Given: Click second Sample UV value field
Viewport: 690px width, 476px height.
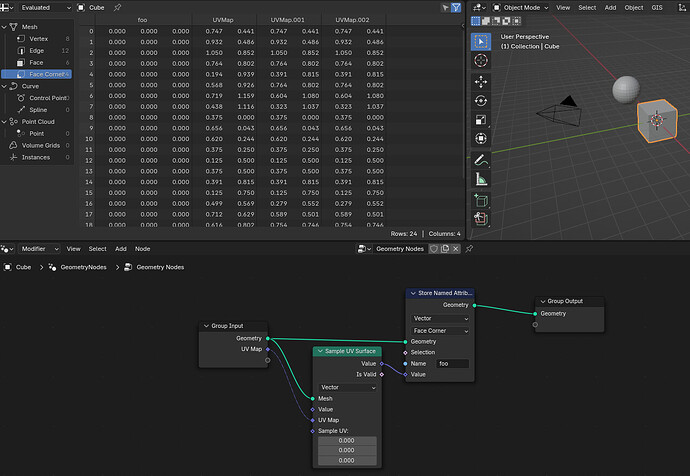Looking at the screenshot, I should pyautogui.click(x=347, y=450).
